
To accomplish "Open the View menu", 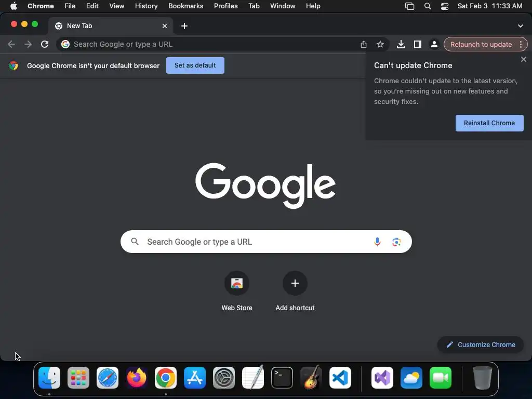I will pyautogui.click(x=117, y=6).
